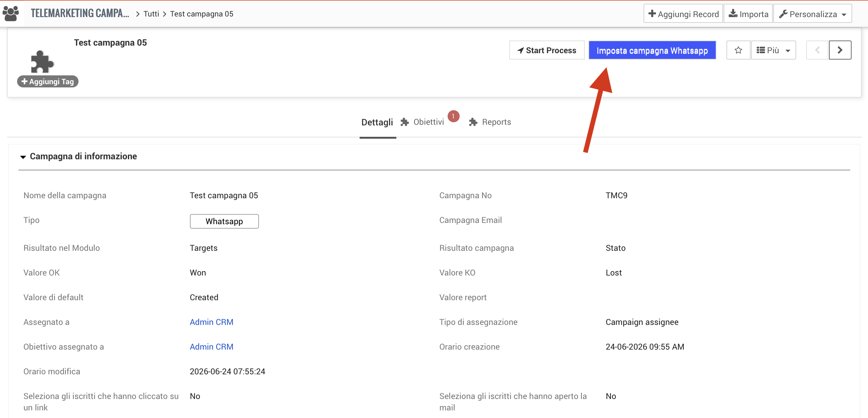Screen dimensions: 868x418
Task: Click the Created default value
Action: [204, 297]
